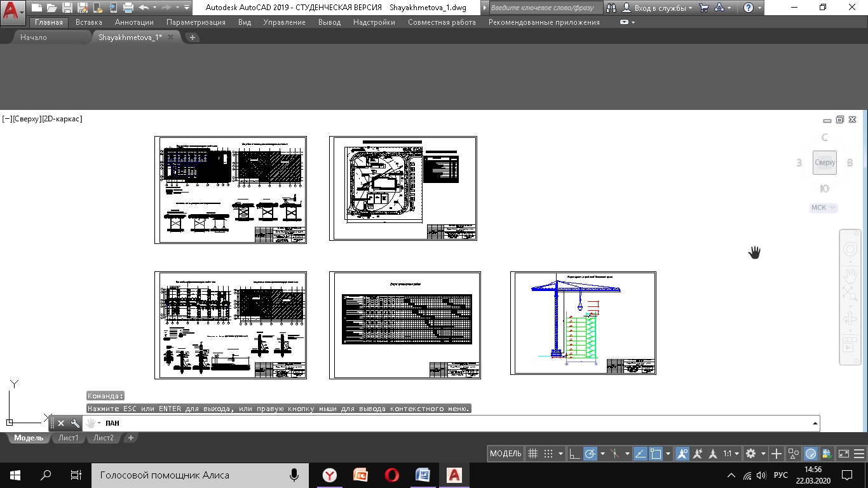Expand the 'Вход в службы' sign-in dropdown
Image resolution: width=868 pixels, height=488 pixels.
(691, 8)
